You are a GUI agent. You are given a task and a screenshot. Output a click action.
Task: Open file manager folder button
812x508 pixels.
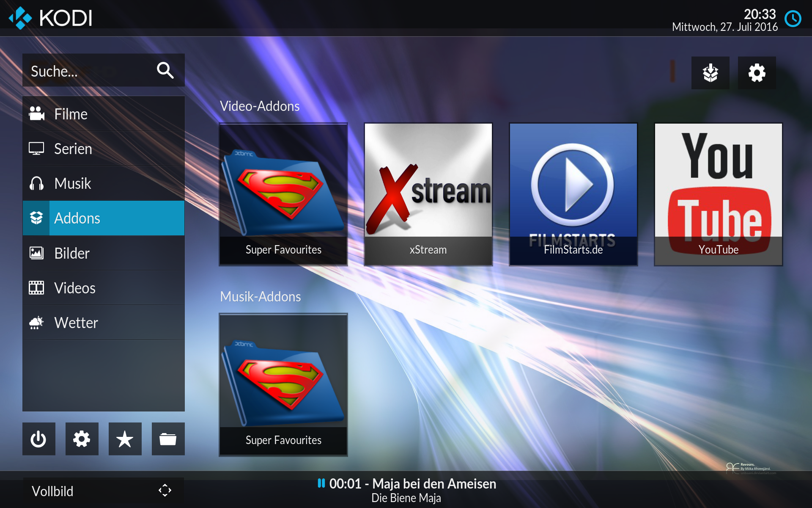point(168,439)
